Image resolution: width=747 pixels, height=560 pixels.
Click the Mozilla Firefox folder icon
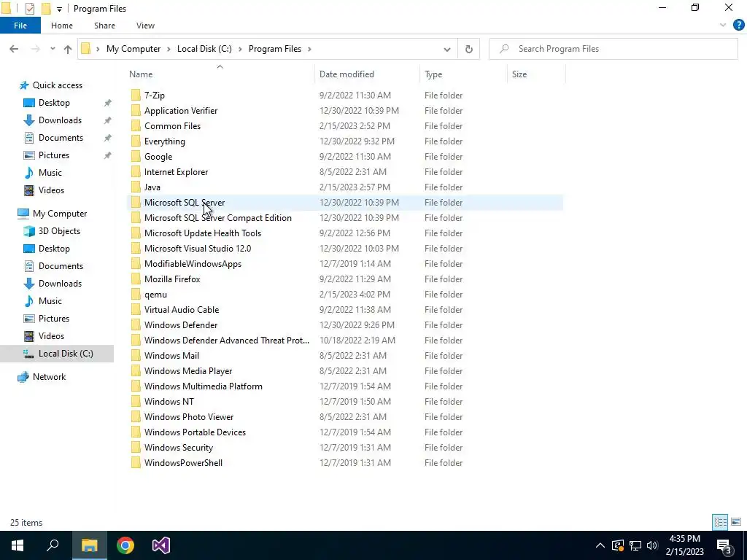tap(136, 279)
